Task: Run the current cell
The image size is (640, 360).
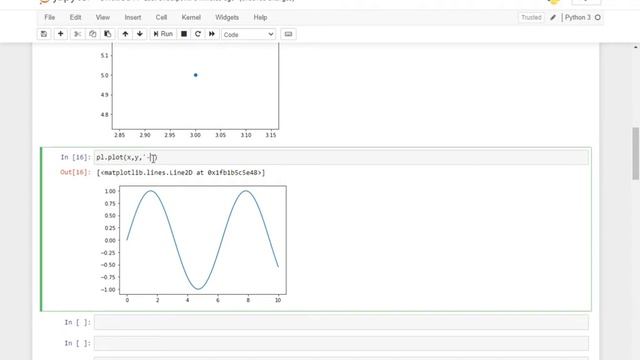Action: point(163,34)
